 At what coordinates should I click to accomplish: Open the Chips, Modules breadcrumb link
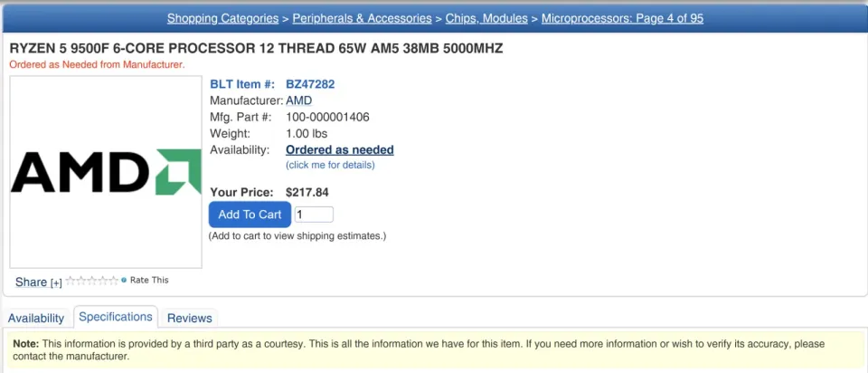point(487,18)
